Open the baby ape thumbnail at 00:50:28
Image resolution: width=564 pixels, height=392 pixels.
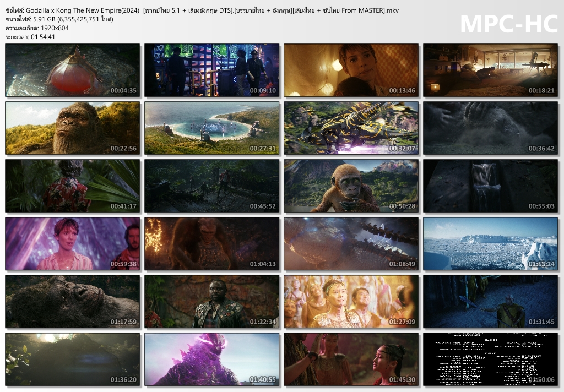[x=351, y=186]
